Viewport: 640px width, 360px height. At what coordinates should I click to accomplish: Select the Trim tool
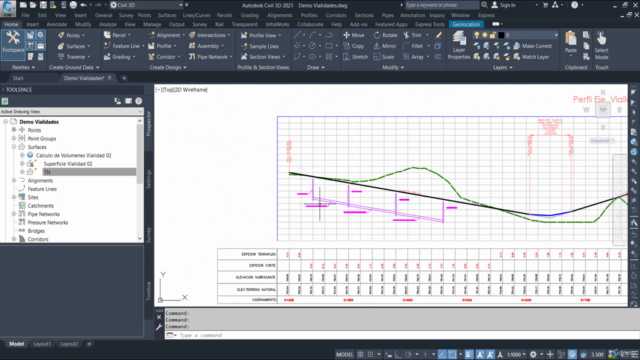413,35
